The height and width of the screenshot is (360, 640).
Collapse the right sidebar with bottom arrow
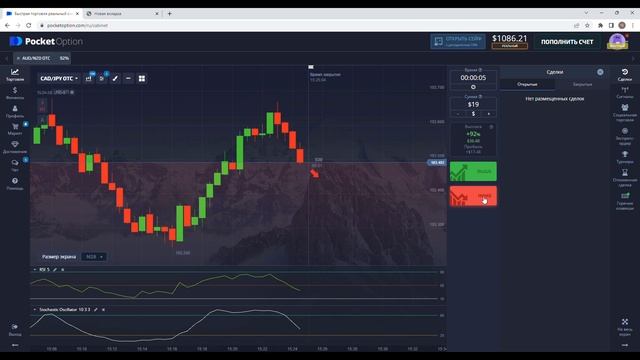[x=624, y=345]
